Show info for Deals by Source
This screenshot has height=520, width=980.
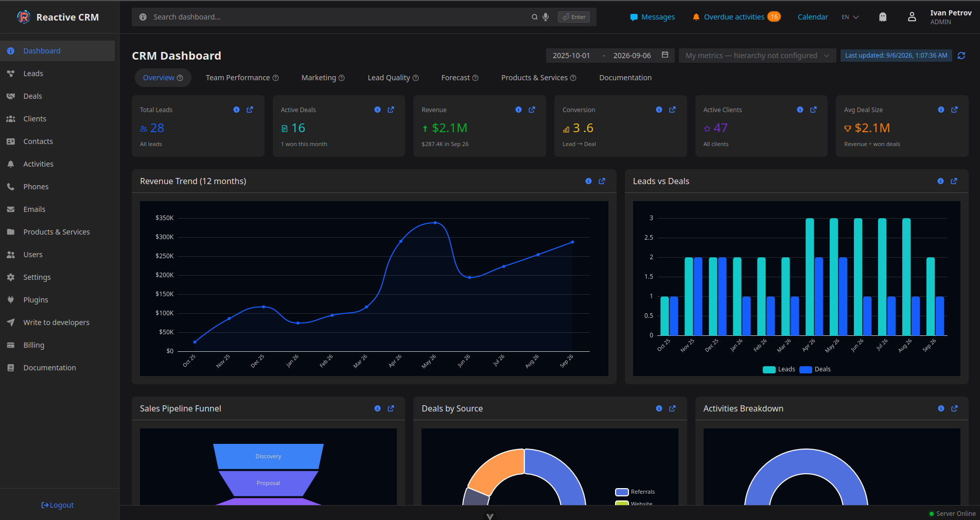tap(659, 408)
